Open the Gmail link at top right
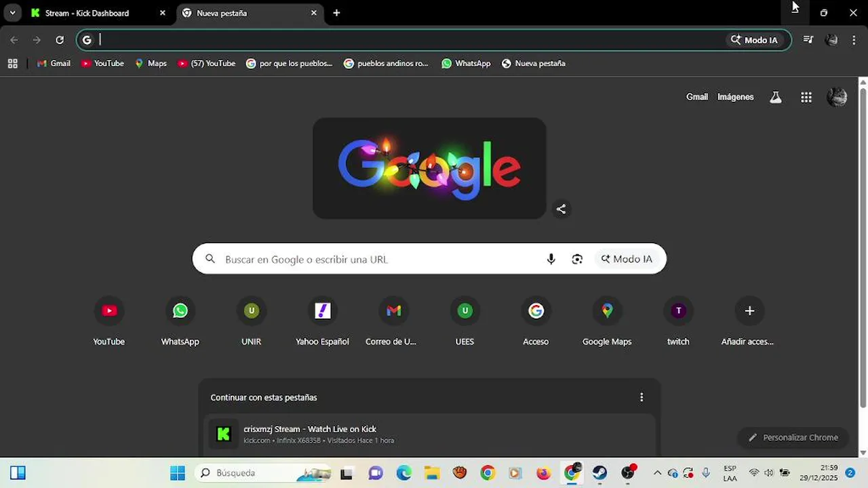The height and width of the screenshot is (488, 868). [697, 97]
